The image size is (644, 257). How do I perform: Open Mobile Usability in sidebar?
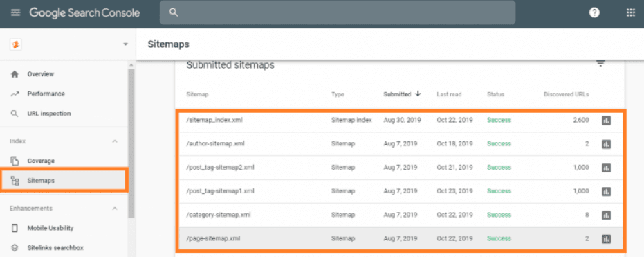(x=64, y=228)
